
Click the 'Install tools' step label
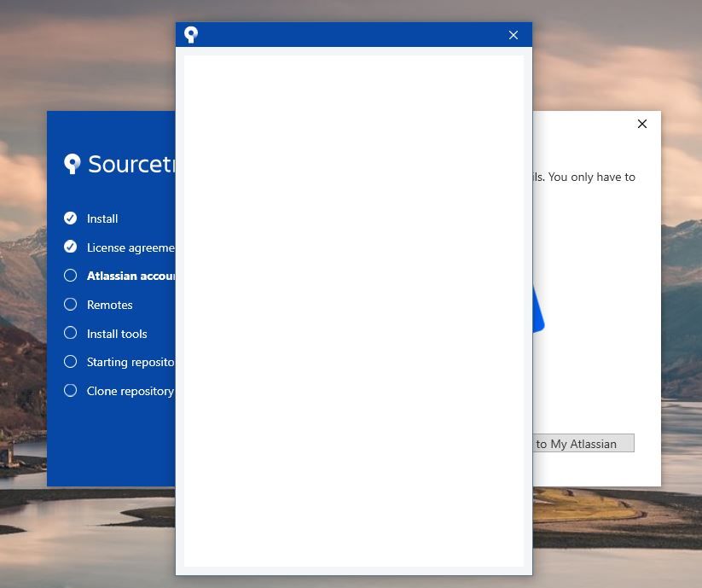[117, 334]
